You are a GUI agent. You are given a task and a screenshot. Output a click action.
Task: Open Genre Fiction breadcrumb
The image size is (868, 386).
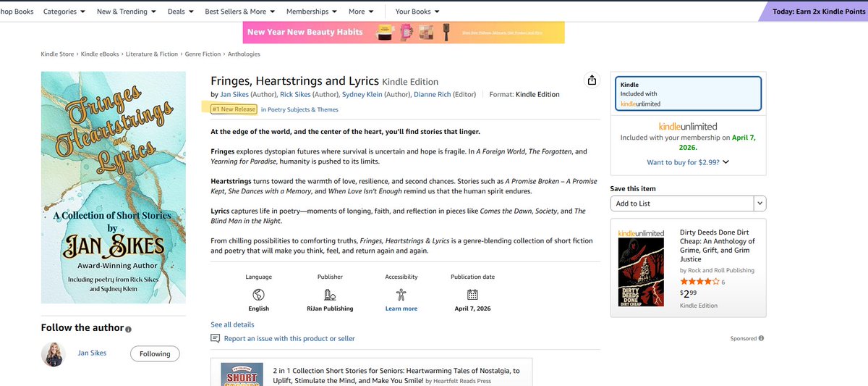point(203,54)
